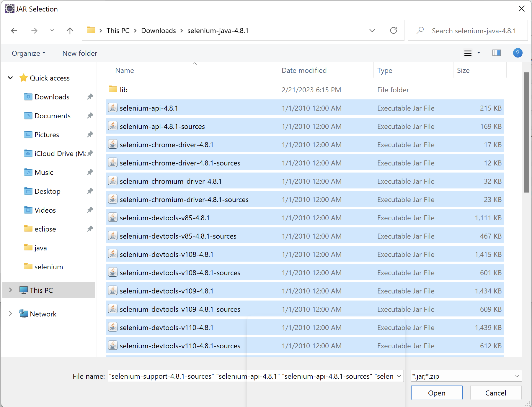This screenshot has width=532, height=407.
Task: Click the Network icon in sidebar
Action: [24, 314]
